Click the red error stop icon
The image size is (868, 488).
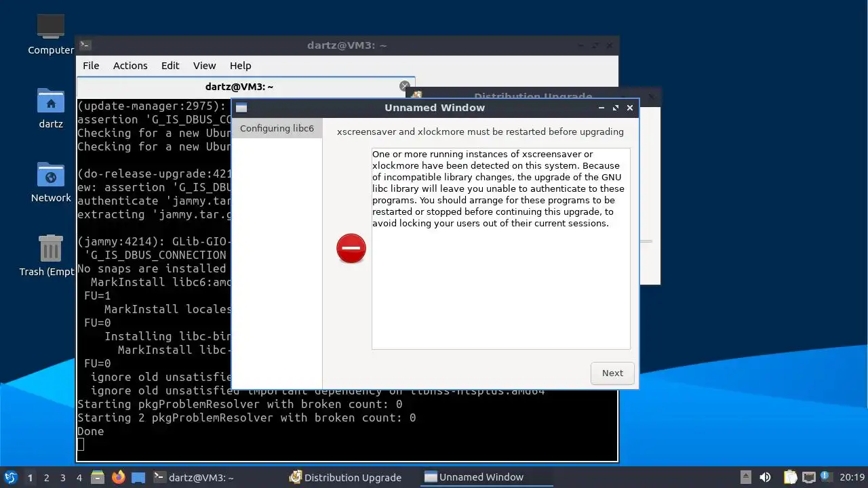point(351,248)
